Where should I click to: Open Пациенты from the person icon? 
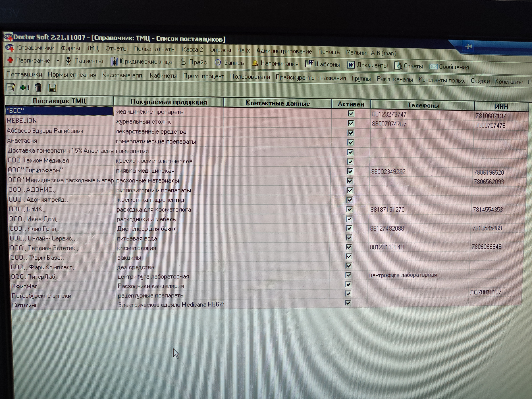(68, 61)
